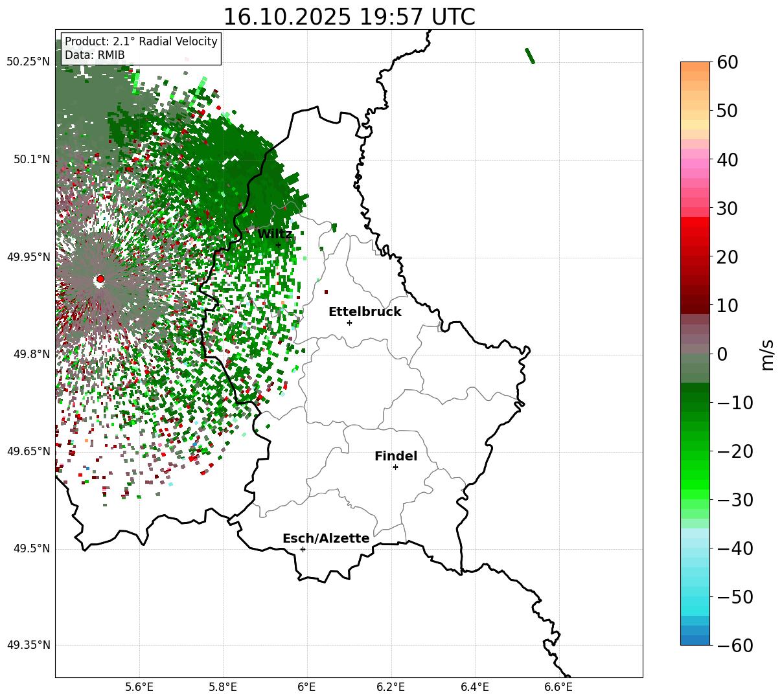Click the Ettelbruck station cross marker

(x=349, y=322)
